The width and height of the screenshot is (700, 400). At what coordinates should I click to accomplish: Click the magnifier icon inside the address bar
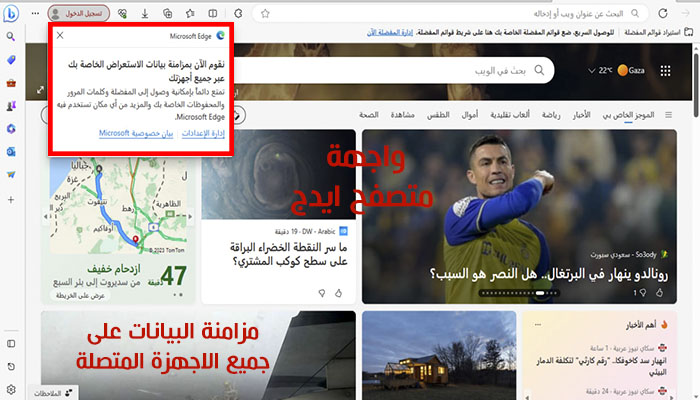(635, 13)
